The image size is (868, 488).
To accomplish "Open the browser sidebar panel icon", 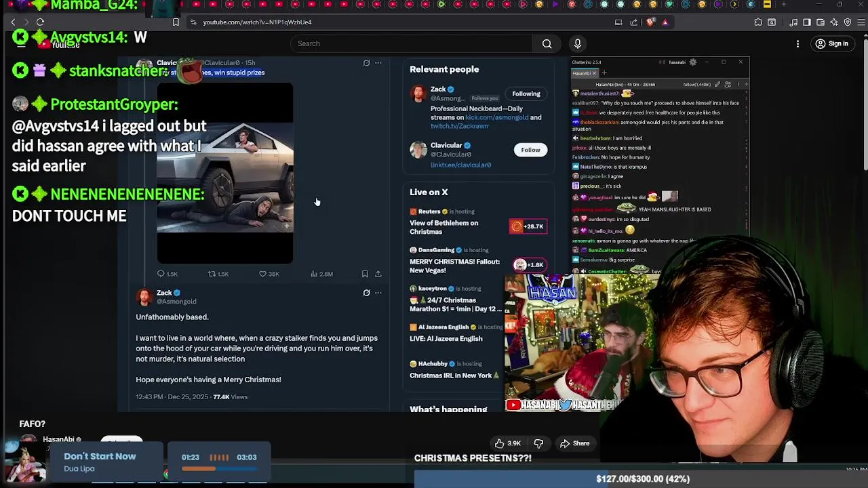I will click(x=806, y=22).
